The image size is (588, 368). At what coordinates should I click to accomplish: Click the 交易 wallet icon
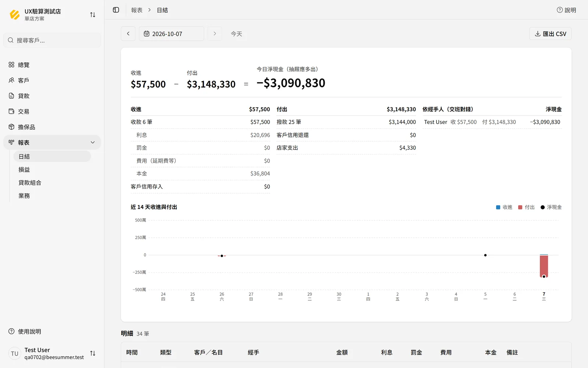coord(11,111)
